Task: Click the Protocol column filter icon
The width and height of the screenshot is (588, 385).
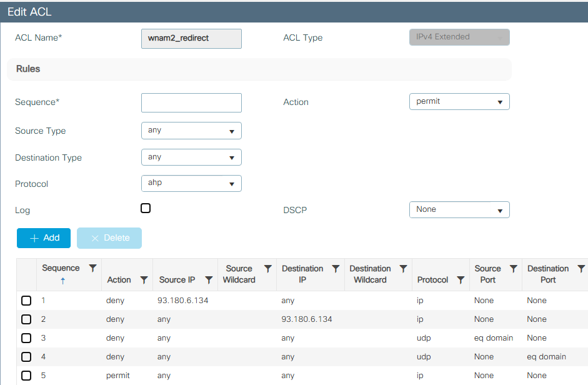Action: (461, 280)
